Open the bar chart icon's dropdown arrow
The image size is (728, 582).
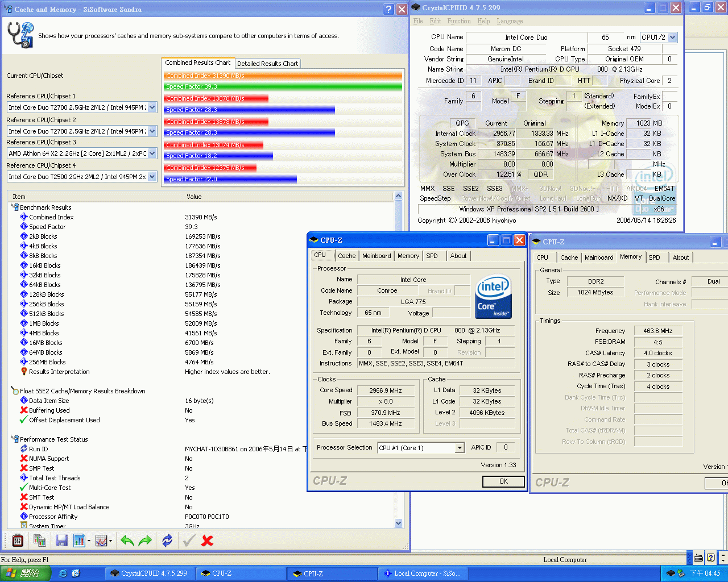(x=89, y=541)
